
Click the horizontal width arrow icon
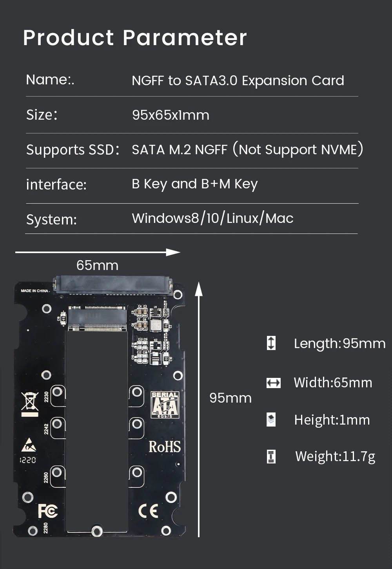coord(273,383)
